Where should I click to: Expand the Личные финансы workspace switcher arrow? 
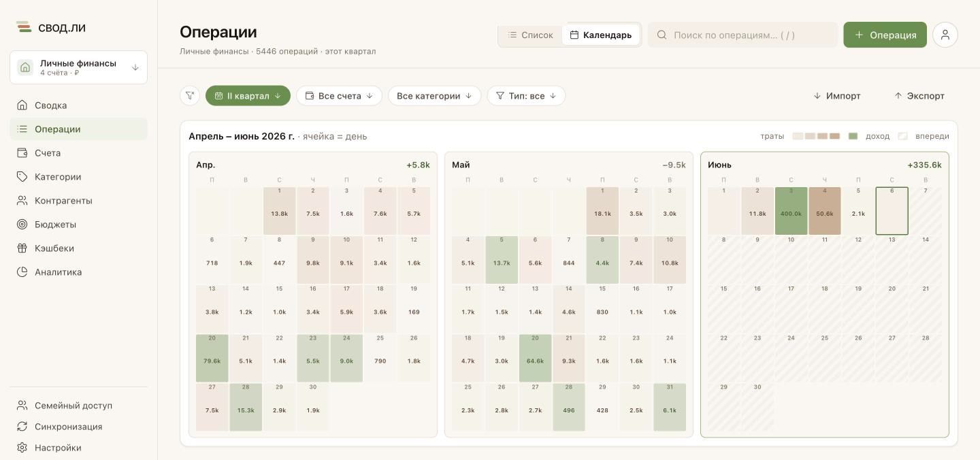135,67
